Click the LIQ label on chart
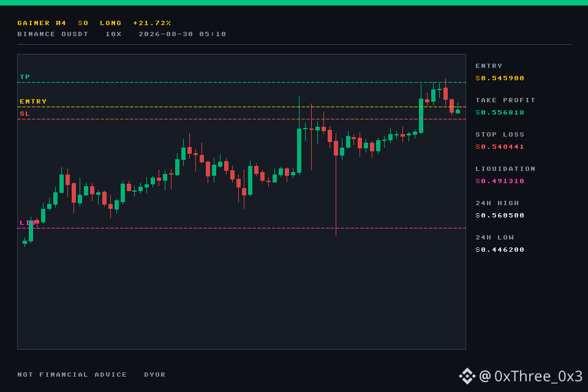The image size is (588, 392). 28,223
